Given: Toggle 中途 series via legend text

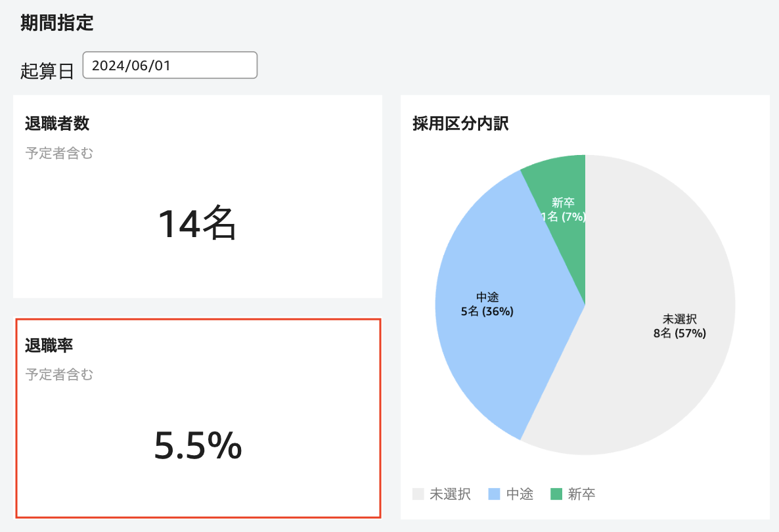Looking at the screenshot, I should point(520,494).
